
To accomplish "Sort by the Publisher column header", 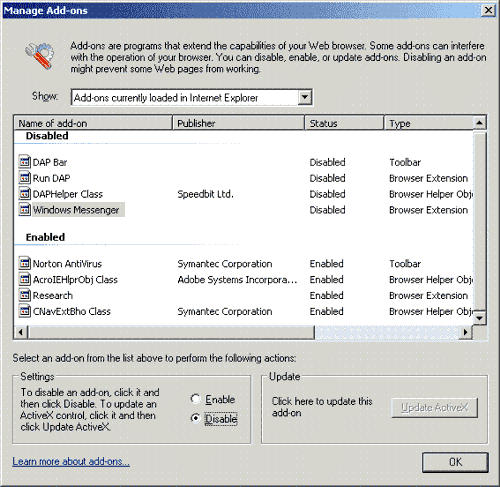I will [x=239, y=123].
